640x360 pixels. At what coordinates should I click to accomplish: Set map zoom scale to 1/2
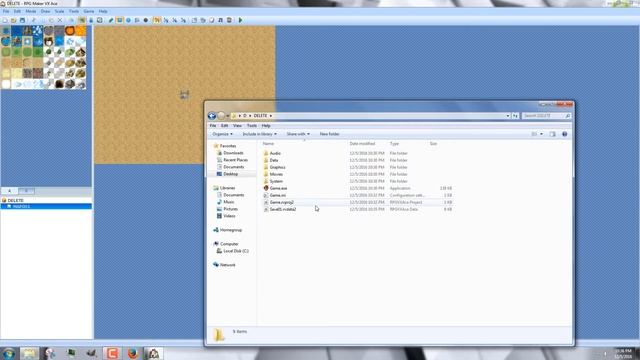[166, 20]
